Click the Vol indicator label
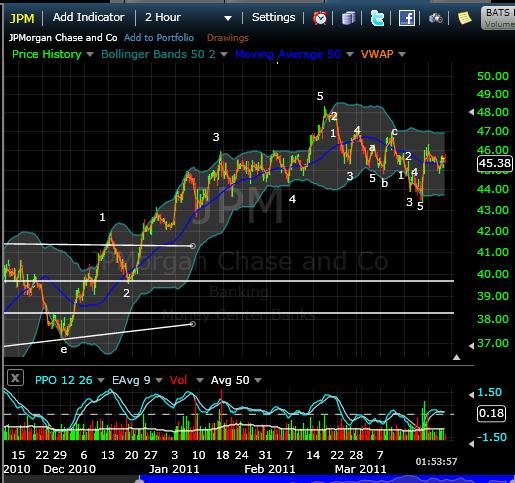Image resolution: width=515 pixels, height=483 pixels. point(178,380)
